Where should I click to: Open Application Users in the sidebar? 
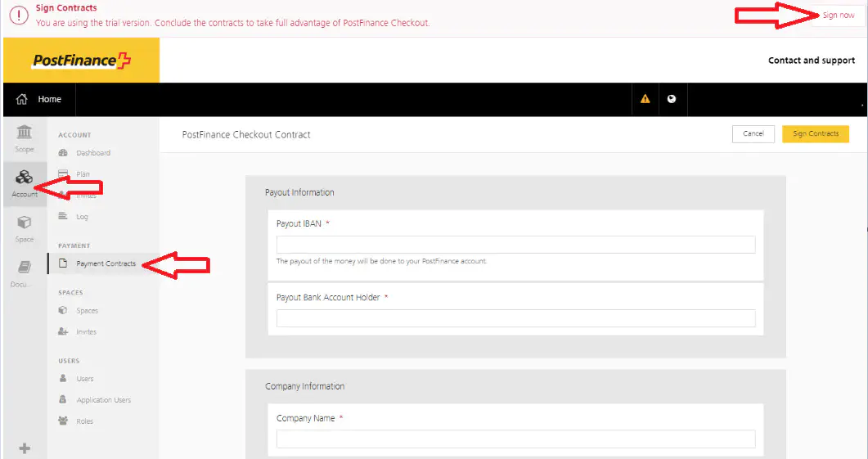click(103, 400)
